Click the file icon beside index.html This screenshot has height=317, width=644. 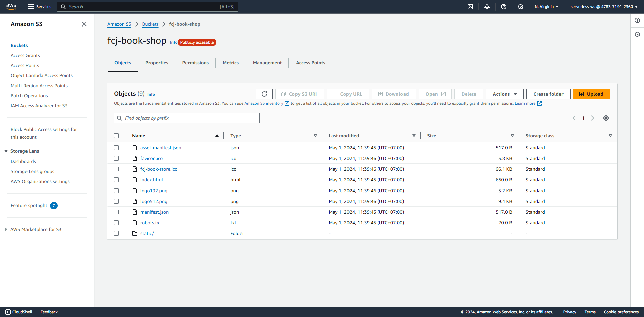135,180
